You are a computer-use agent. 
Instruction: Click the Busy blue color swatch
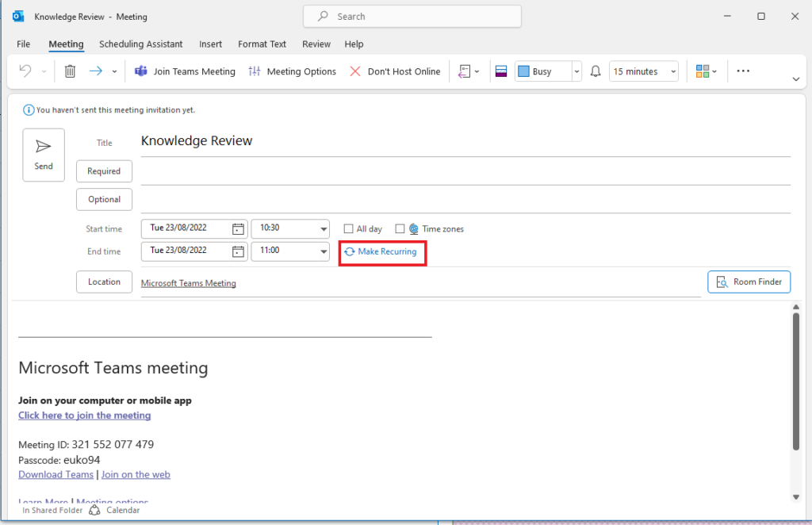pos(523,71)
